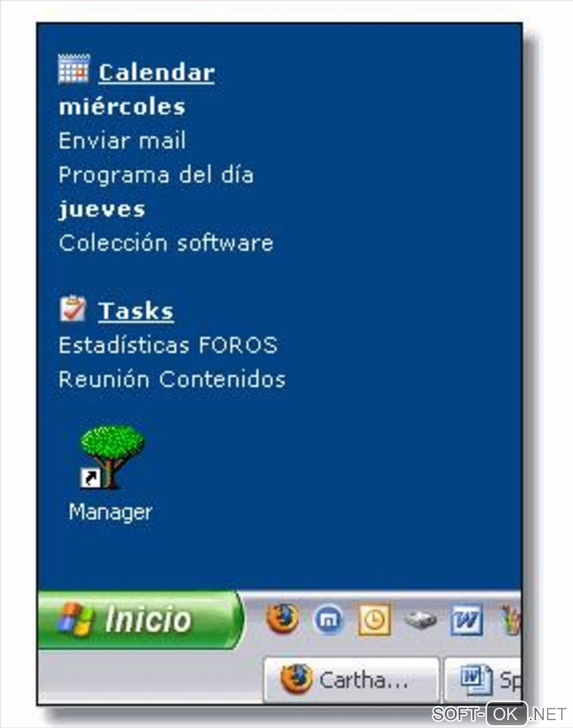Open the Tasks heading link
This screenshot has width=573, height=728.
pyautogui.click(x=136, y=311)
